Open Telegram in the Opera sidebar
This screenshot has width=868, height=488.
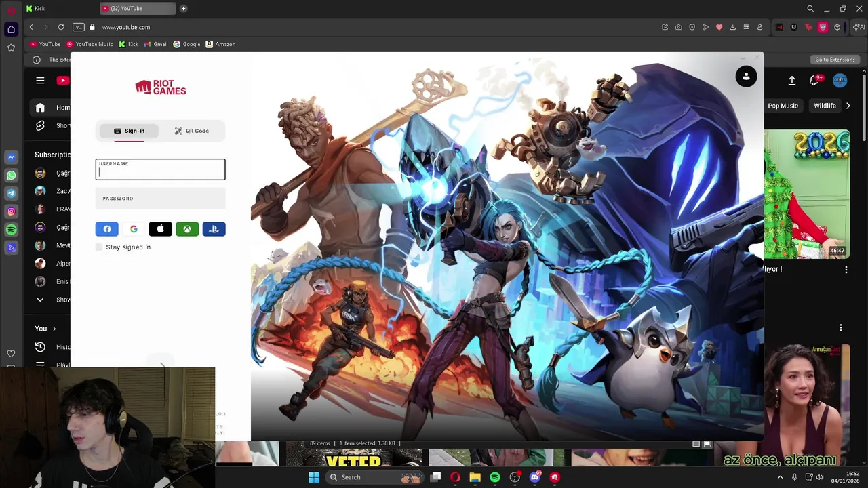tap(11, 194)
